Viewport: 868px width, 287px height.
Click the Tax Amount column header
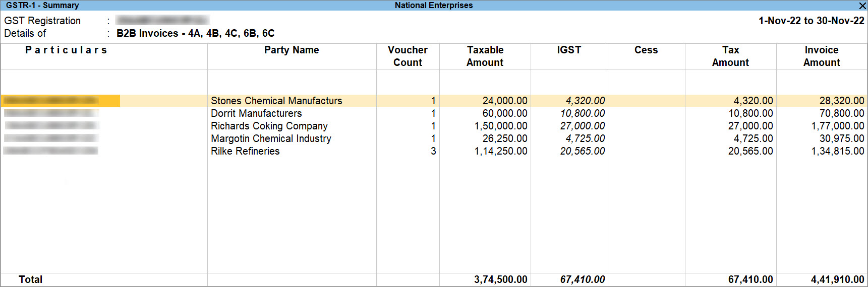tap(730, 56)
